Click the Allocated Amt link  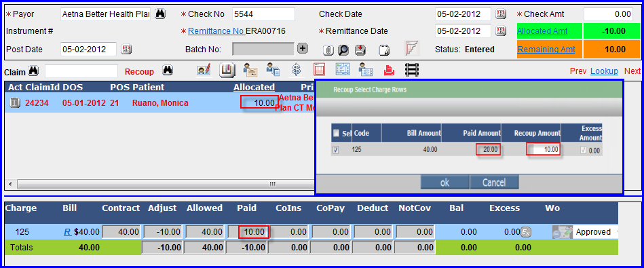tap(542, 31)
